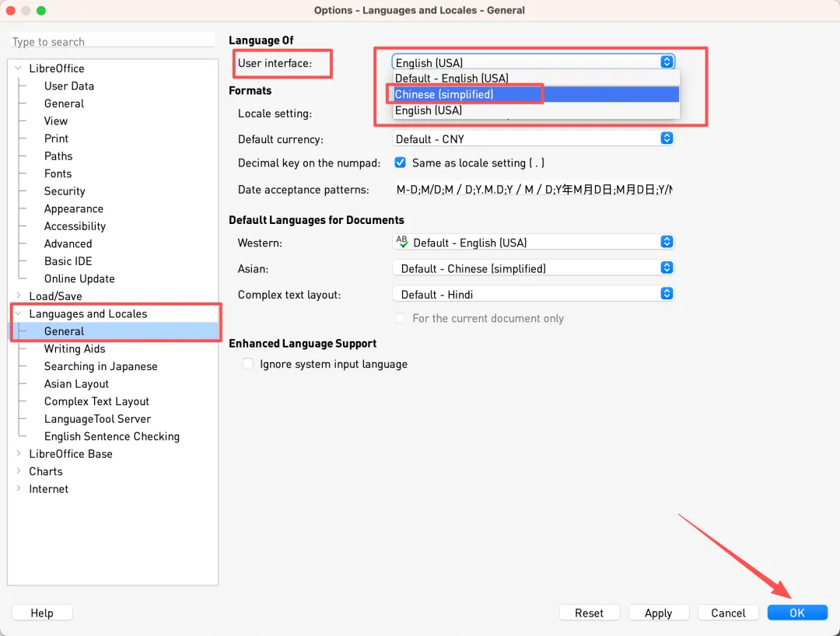Click the LibreOffice Base tree label
This screenshot has width=840, height=636.
[71, 453]
